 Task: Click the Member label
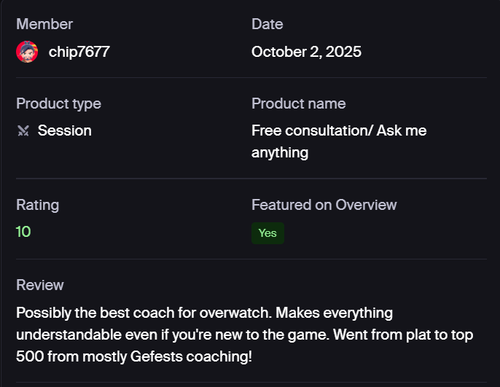[x=45, y=24]
